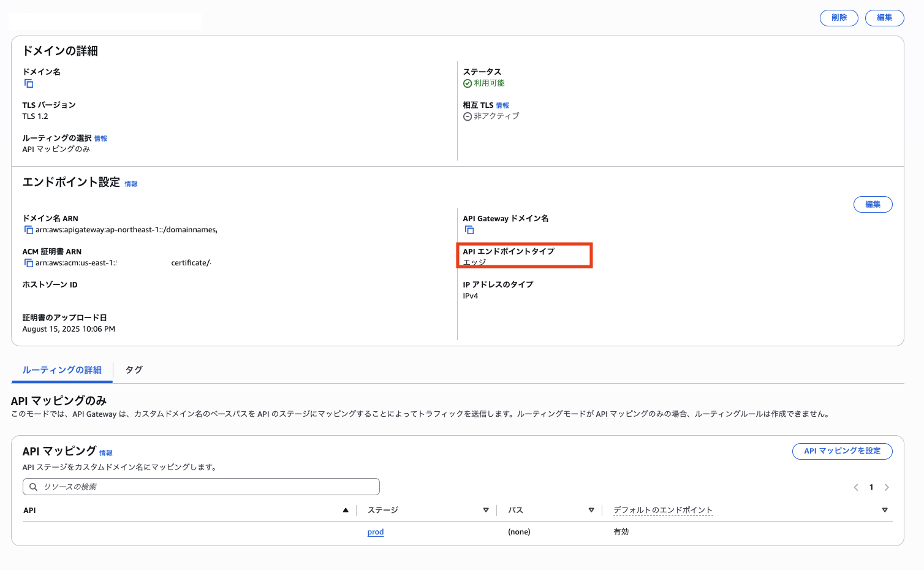Viewport: 924px width, 570px height.
Task: Click the 削除 button
Action: [x=839, y=18]
